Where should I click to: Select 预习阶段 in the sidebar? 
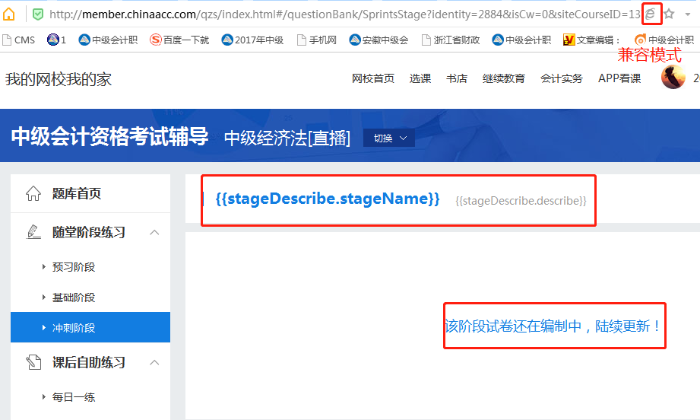73,267
